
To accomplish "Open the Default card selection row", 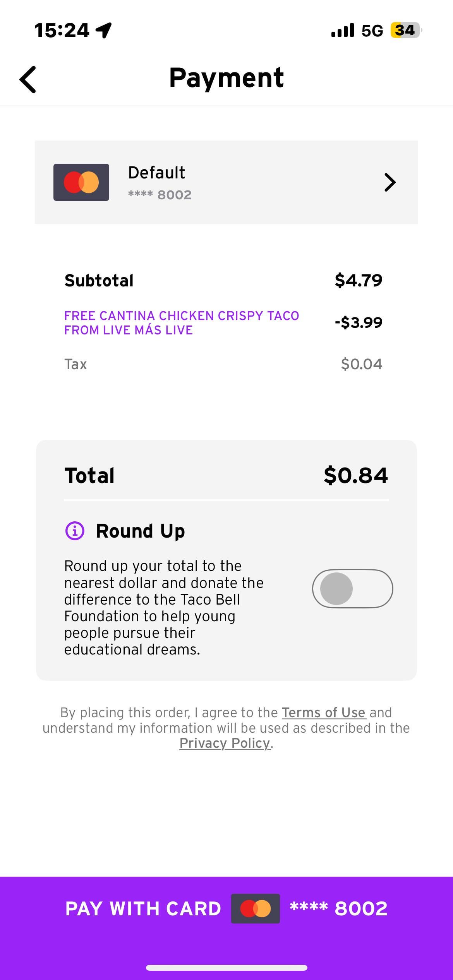I will coord(226,182).
